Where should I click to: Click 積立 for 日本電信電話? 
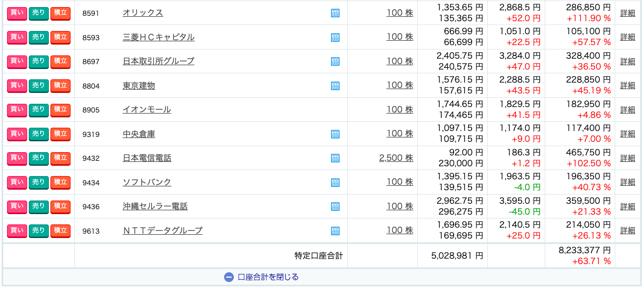pyautogui.click(x=60, y=158)
